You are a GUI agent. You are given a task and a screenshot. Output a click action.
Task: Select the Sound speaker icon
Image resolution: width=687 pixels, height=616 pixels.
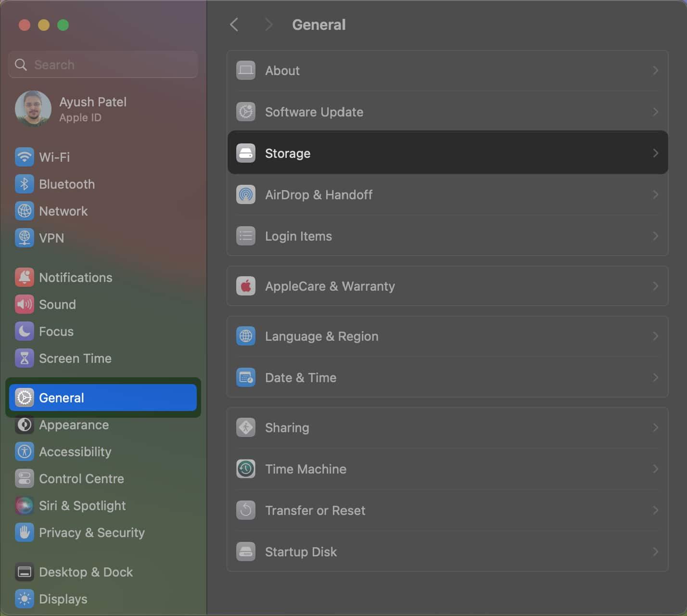24,304
